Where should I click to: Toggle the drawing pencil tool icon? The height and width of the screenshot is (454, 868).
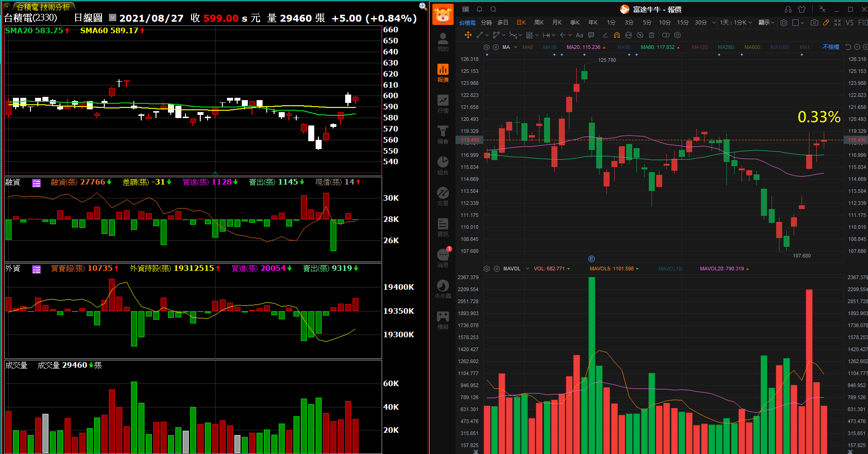(x=826, y=23)
